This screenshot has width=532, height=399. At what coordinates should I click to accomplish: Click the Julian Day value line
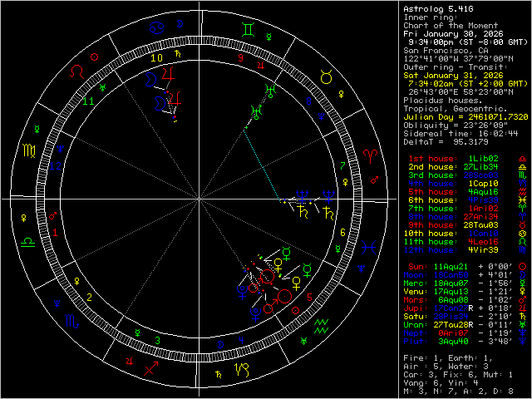point(464,116)
